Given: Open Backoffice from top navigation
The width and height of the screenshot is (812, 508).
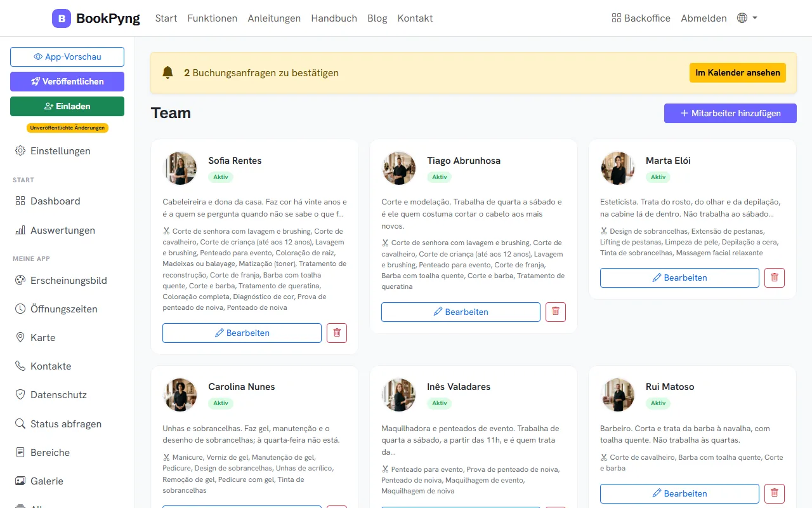Looking at the screenshot, I should tap(641, 18).
